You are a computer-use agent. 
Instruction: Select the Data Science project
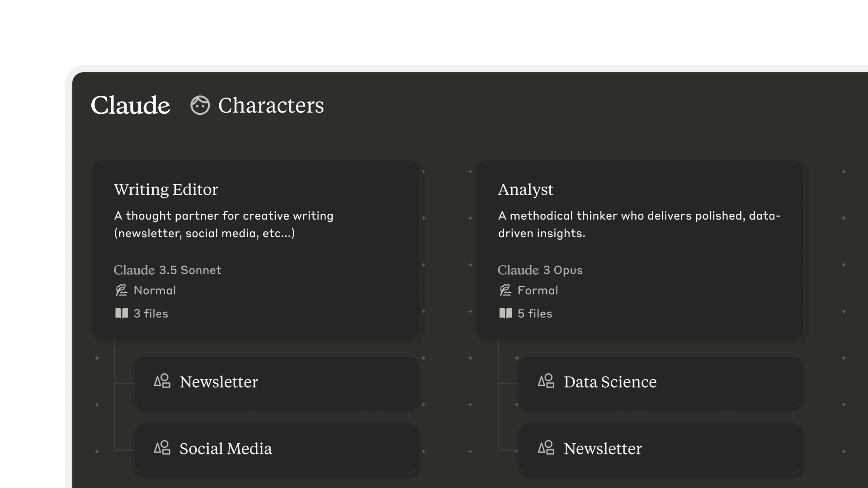coord(660,382)
